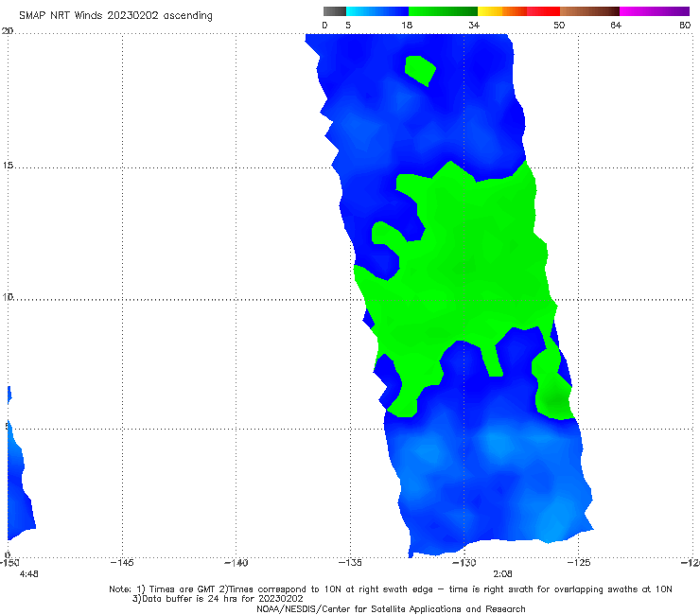Viewport: 700px width, 615px height.
Task: Click the title 'SMAP NRT Winds 20230202 ascending'
Action: point(115,16)
